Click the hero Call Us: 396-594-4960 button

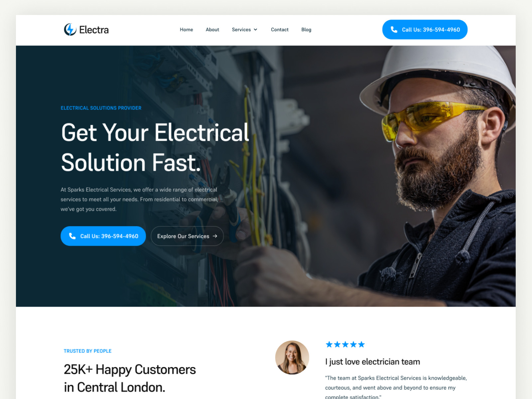103,236
